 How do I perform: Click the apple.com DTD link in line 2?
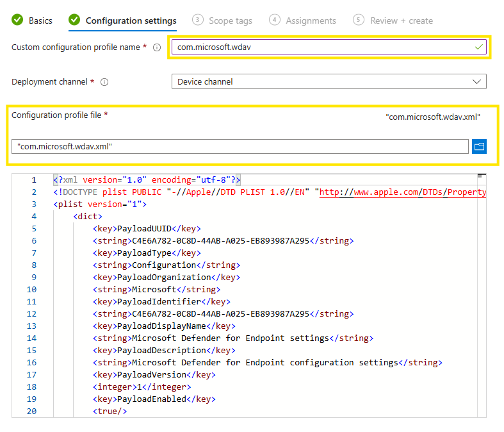(x=402, y=192)
